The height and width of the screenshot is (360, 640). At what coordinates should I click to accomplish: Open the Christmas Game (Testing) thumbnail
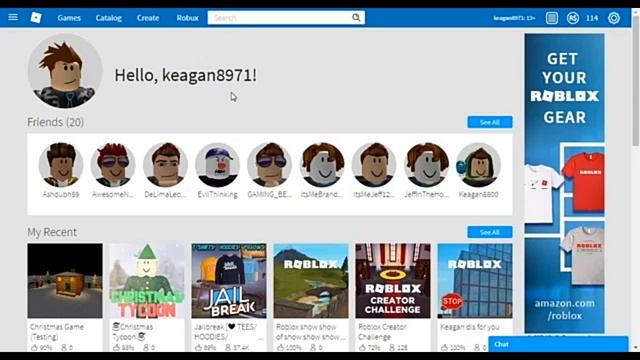65,281
